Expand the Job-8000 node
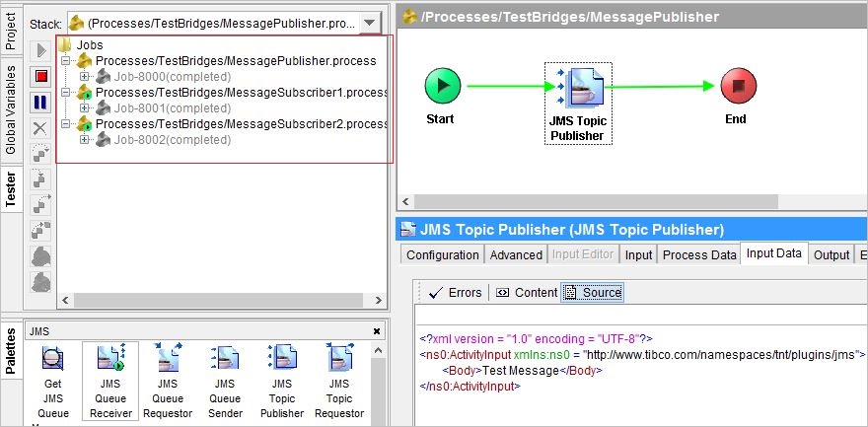 (x=84, y=76)
